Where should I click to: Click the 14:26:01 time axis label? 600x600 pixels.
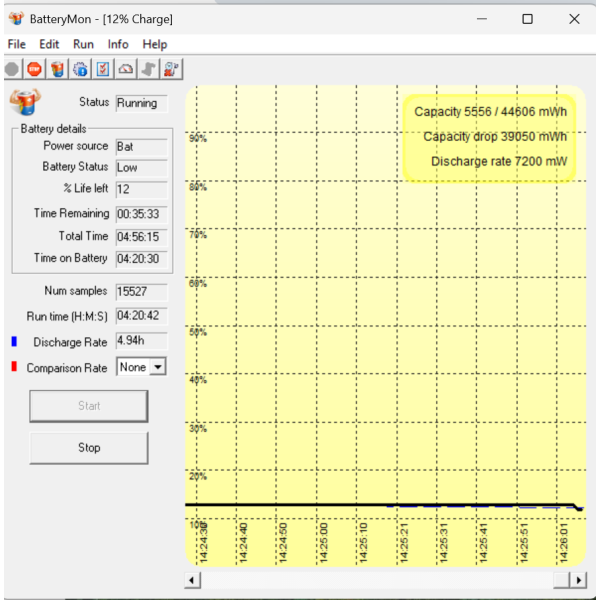point(564,543)
